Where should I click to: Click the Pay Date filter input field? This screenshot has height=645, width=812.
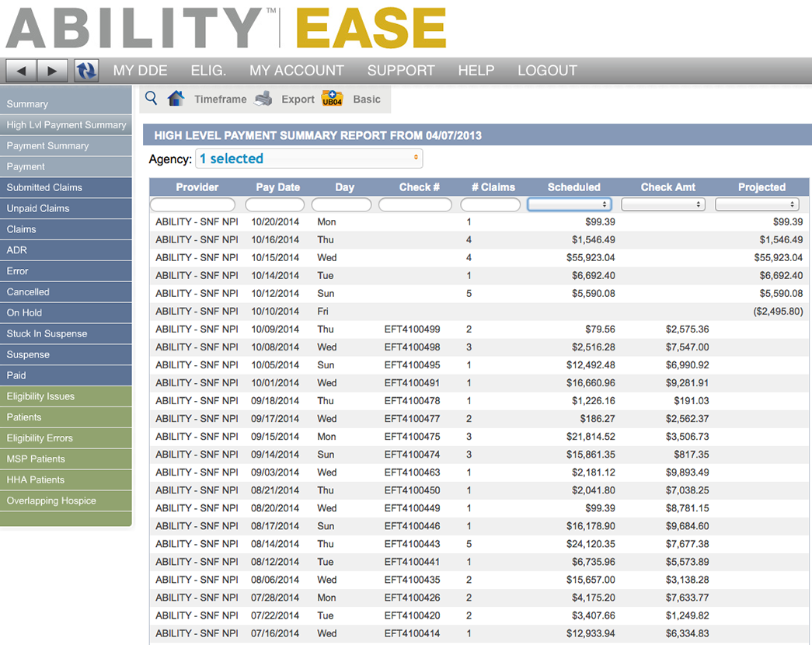pyautogui.click(x=274, y=204)
